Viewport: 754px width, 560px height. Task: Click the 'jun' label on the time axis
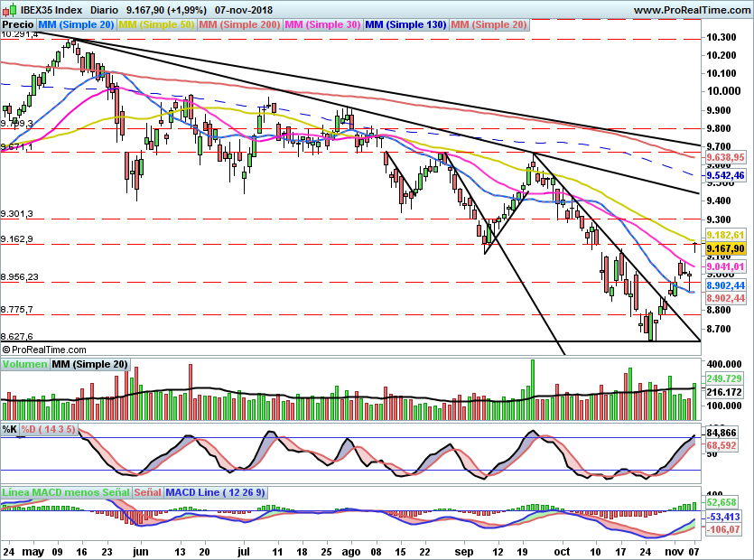(x=140, y=551)
